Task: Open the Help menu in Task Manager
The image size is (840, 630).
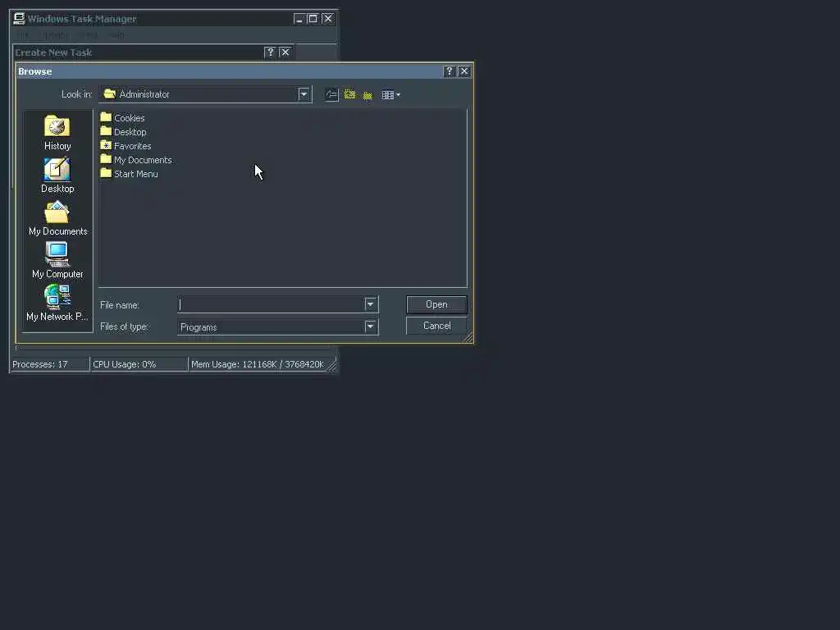Action: [116, 35]
